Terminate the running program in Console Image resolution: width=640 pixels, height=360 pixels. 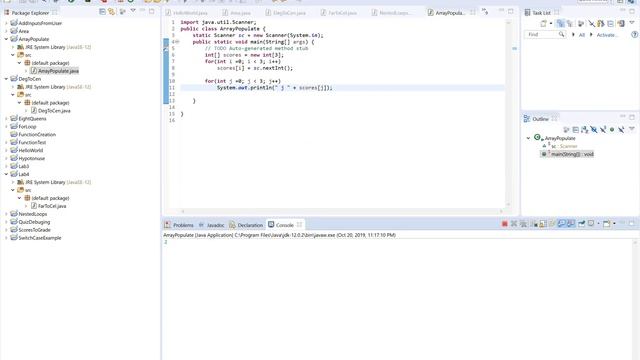click(504, 224)
